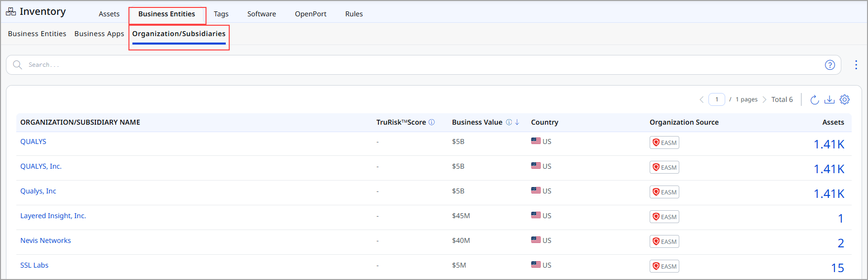The height and width of the screenshot is (280, 868).
Task: Open the Qualys, Inc link
Action: [x=38, y=191]
